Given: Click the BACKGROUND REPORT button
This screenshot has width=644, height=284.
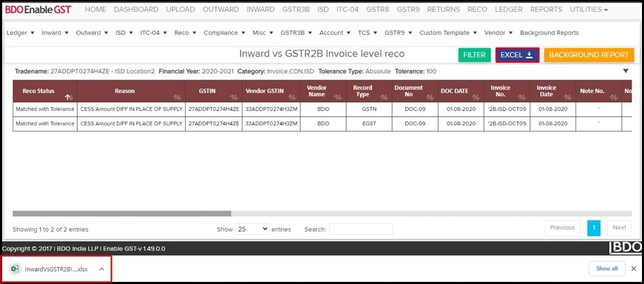Looking at the screenshot, I should pyautogui.click(x=589, y=55).
